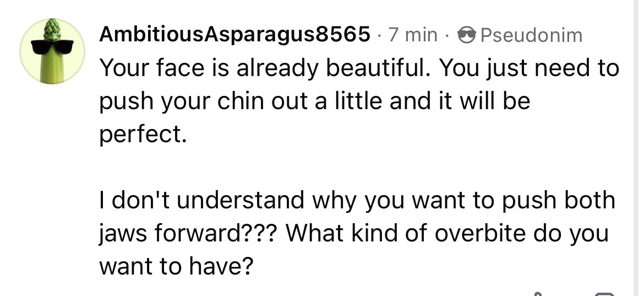The width and height of the screenshot is (644, 296).
Task: Tap the partially visible rounded comment icon
Action: tap(605, 292)
